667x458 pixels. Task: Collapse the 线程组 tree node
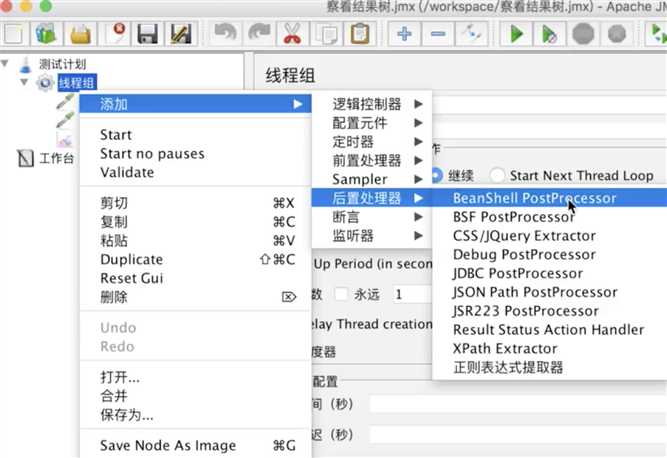tap(24, 82)
